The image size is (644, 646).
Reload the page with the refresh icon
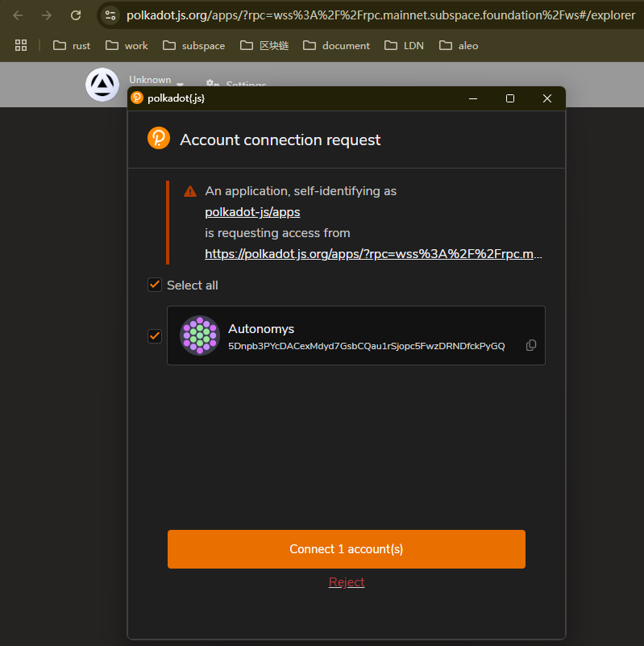tap(76, 15)
